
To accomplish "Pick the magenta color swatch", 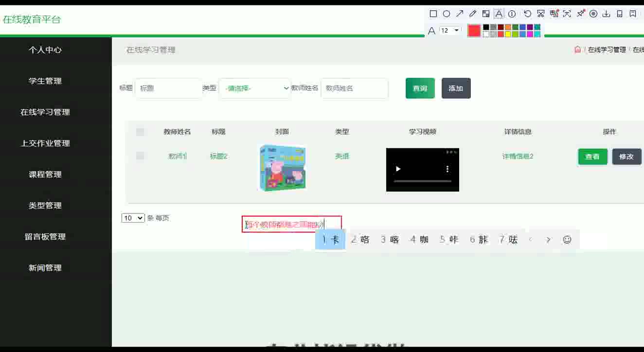I will pos(530,34).
